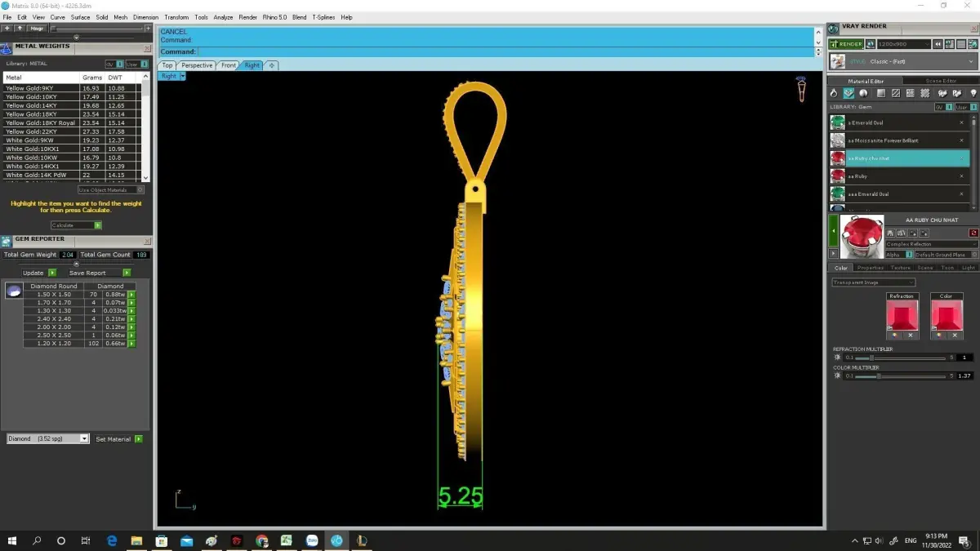Select the sphere material library icon
The width and height of the screenshot is (980, 551).
(x=863, y=93)
